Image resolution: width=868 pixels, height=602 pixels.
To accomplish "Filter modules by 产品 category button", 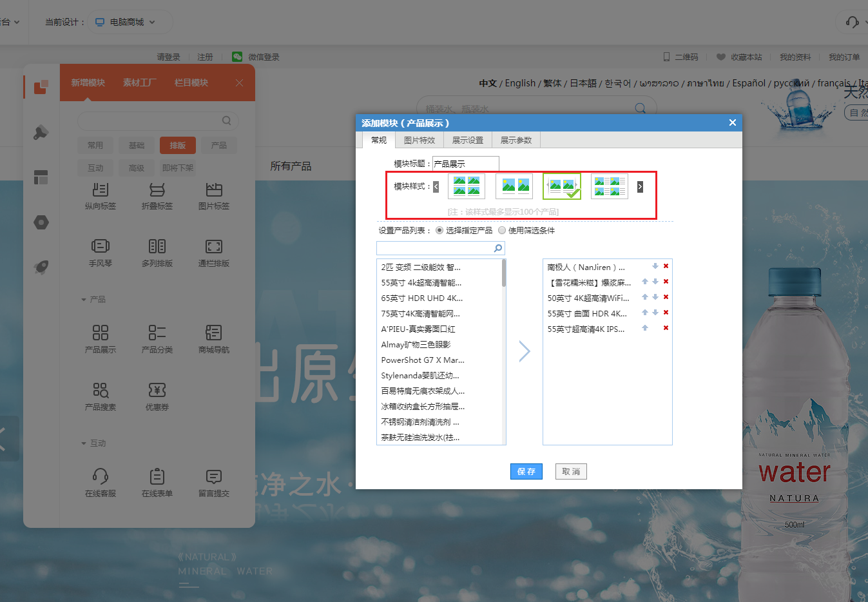I will coord(219,146).
